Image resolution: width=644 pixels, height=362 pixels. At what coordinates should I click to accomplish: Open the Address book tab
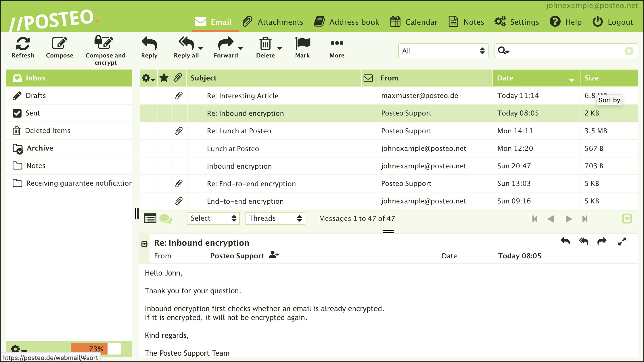(346, 22)
